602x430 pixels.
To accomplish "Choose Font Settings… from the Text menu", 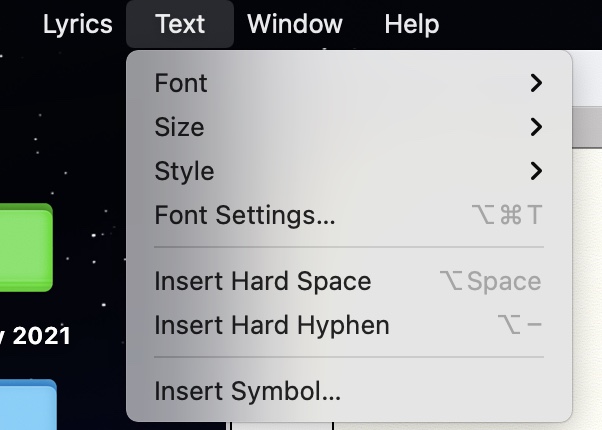I will click(x=245, y=215).
